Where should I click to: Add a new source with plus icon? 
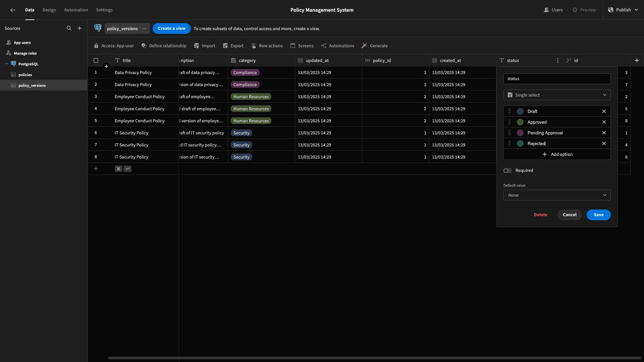(x=79, y=28)
